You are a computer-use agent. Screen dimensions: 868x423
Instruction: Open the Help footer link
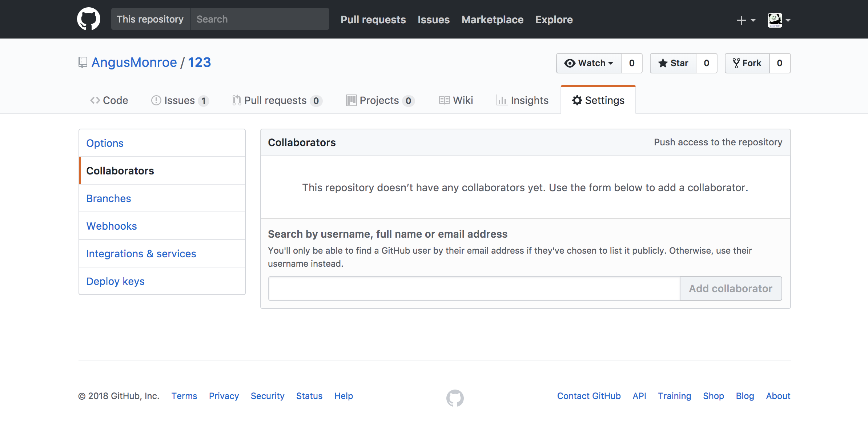(x=344, y=396)
